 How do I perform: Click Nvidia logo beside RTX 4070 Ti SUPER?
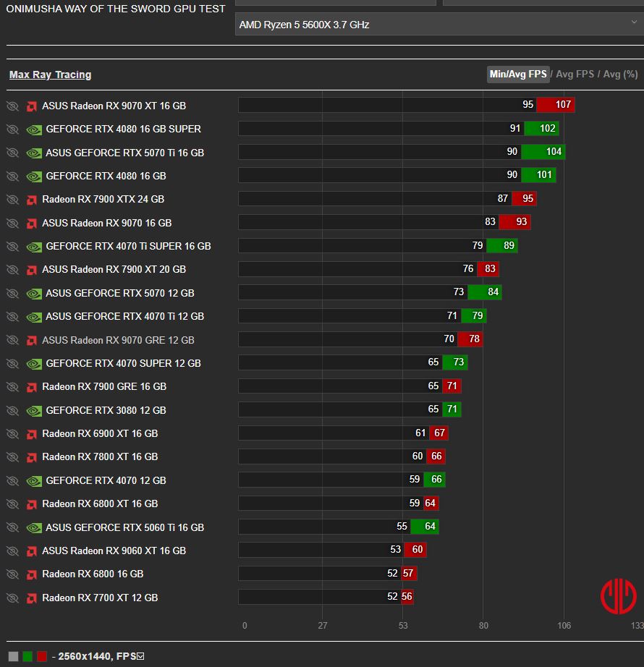[34, 247]
